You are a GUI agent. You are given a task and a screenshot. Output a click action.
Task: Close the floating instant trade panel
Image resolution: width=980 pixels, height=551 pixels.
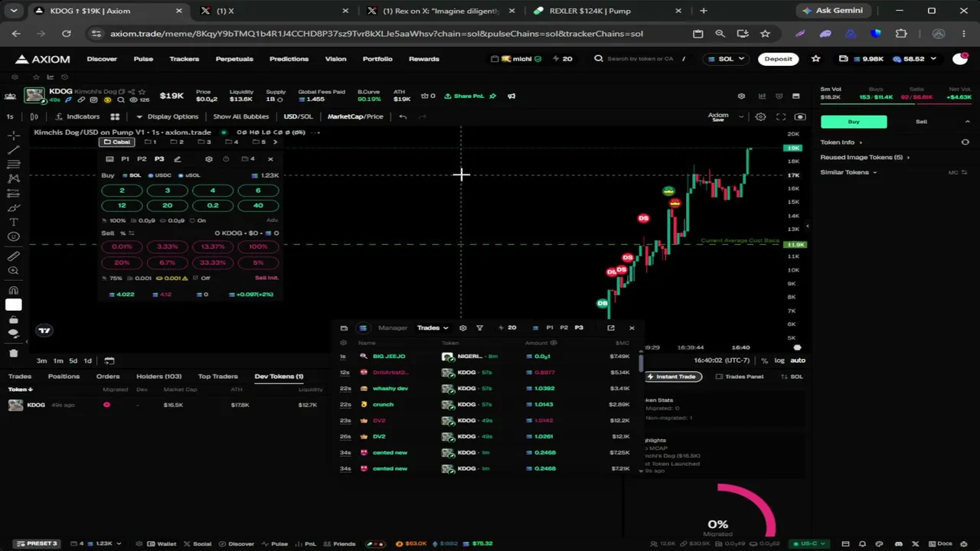pos(270,159)
